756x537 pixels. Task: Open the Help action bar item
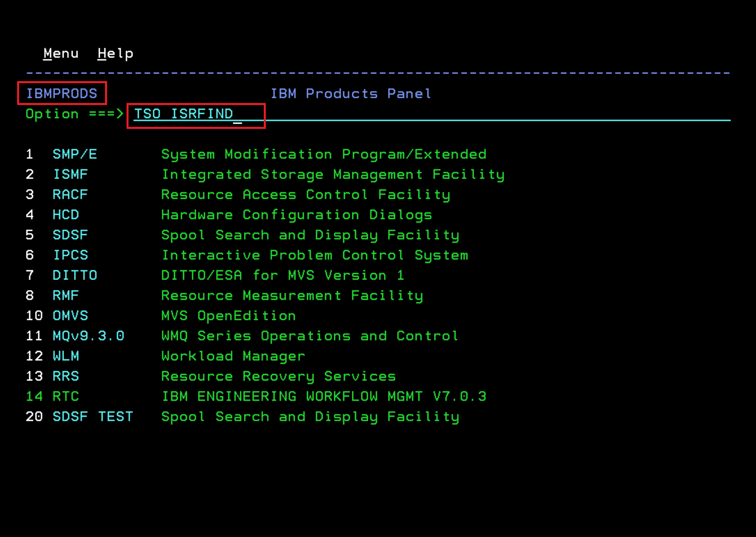[x=115, y=53]
